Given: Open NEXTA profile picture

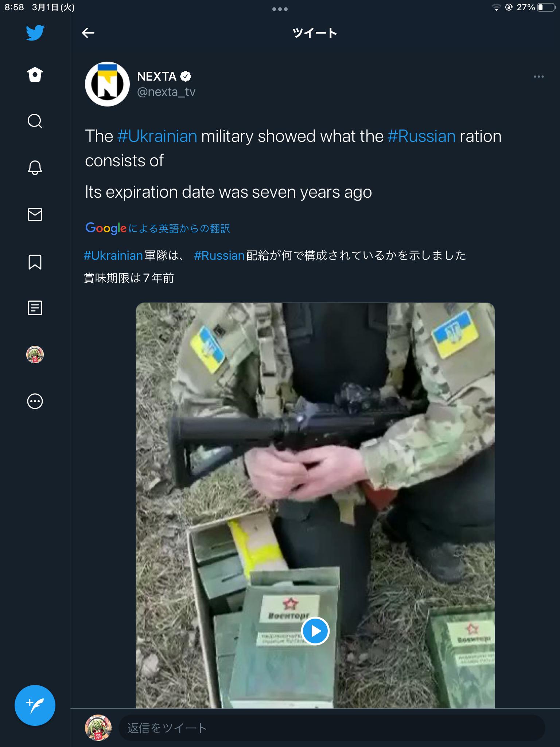Looking at the screenshot, I should click(x=107, y=84).
